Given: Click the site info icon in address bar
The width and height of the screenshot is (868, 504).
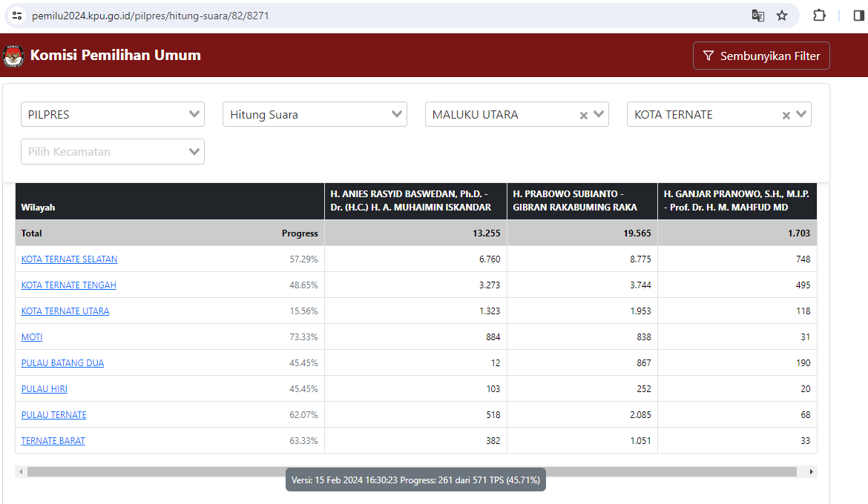Looking at the screenshot, I should [17, 16].
